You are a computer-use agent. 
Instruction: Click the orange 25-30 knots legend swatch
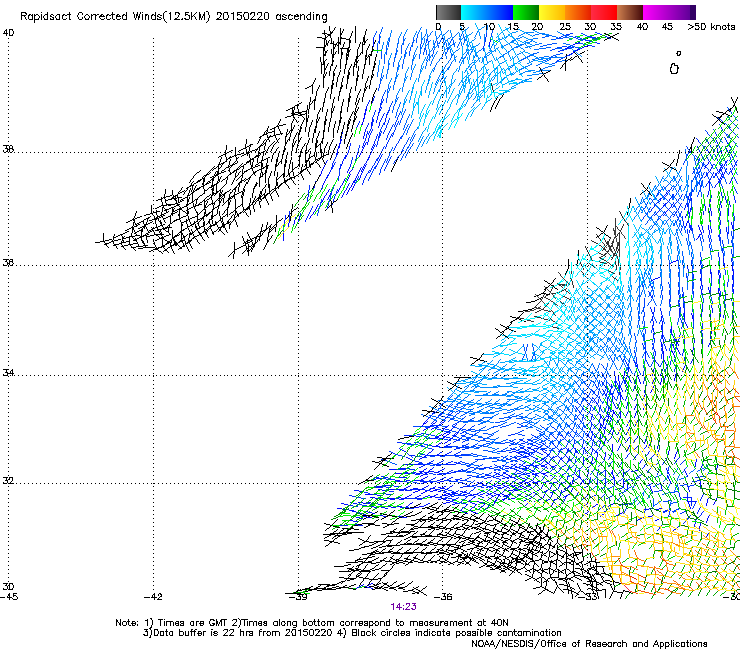pyautogui.click(x=578, y=12)
